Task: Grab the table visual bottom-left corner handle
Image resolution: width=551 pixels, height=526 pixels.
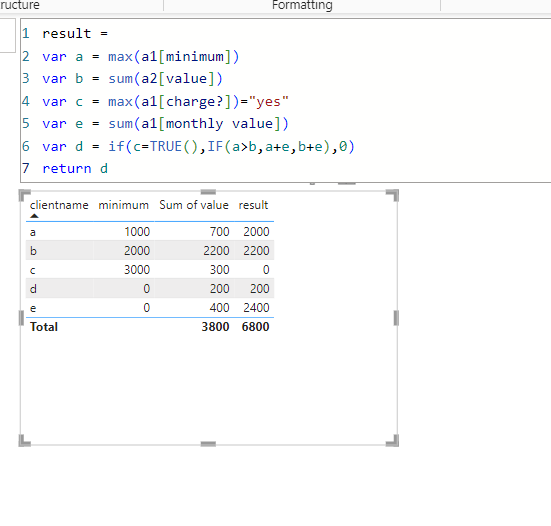Action: click(24, 441)
